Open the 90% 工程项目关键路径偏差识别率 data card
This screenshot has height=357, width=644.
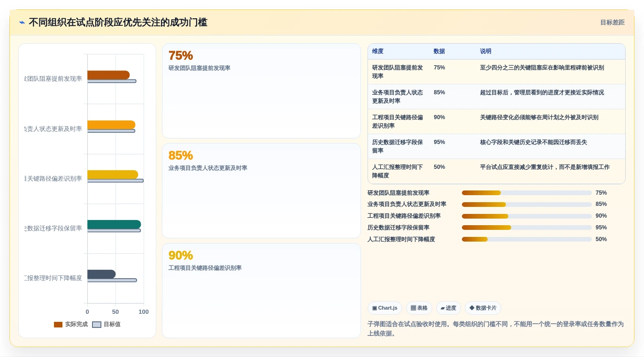261,290
